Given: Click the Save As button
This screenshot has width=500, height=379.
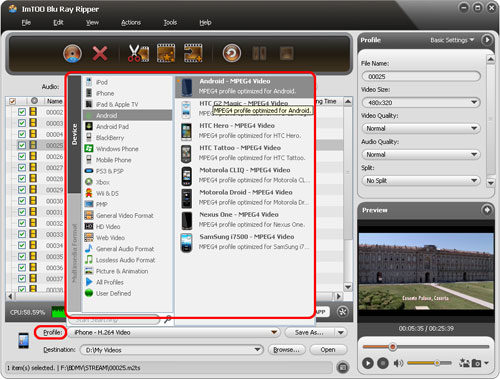Looking at the screenshot, I should [x=309, y=332].
